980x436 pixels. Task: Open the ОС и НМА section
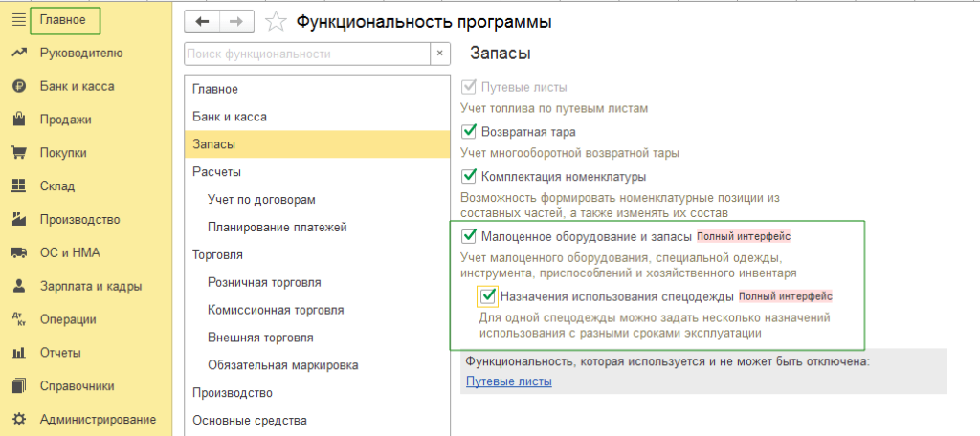tap(70, 253)
